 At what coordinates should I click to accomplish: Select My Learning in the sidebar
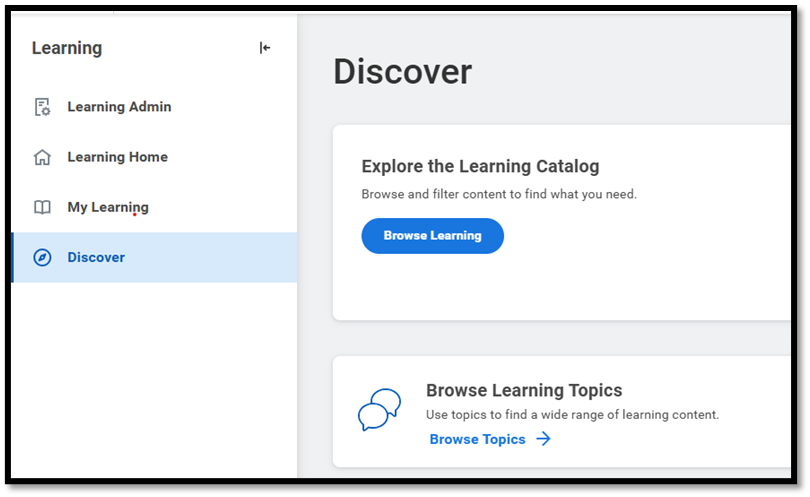point(108,207)
